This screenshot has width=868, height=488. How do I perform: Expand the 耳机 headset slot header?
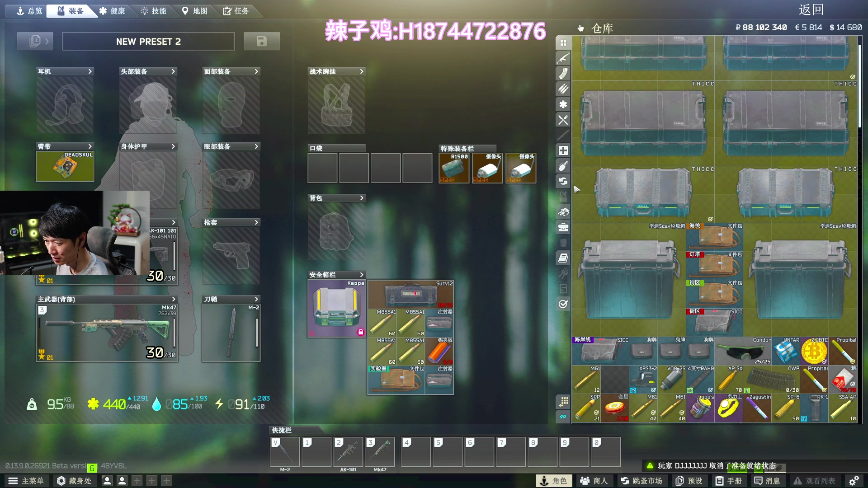pos(65,71)
